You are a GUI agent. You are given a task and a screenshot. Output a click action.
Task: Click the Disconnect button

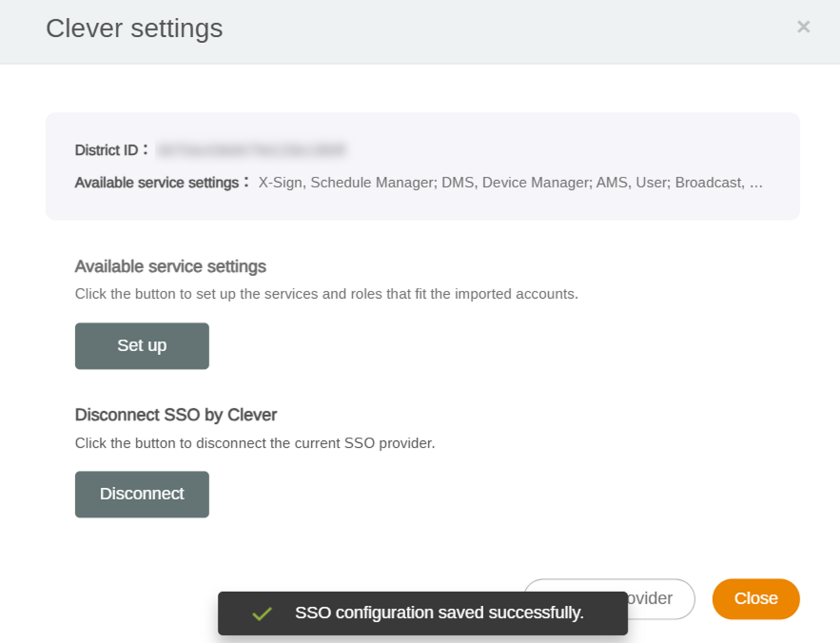tap(142, 494)
